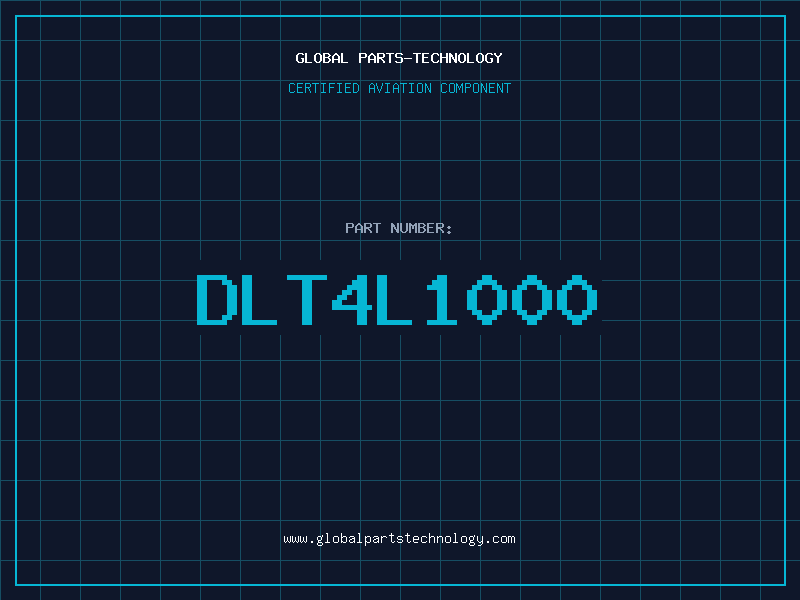Image resolution: width=800 pixels, height=600 pixels.
Task: Open the www.globalpartstechnology.com link
Action: click(399, 539)
